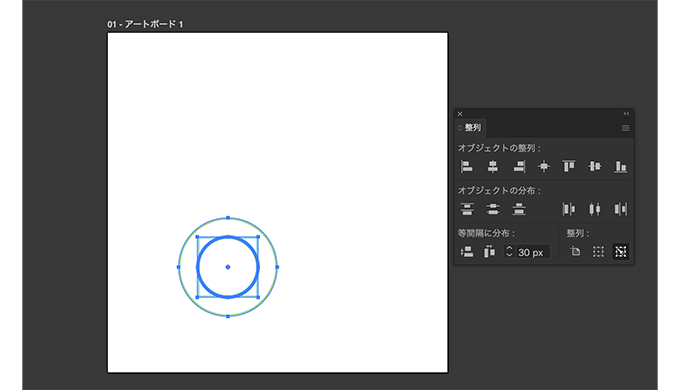
Task: Align objects to vertical bottom
Action: pyautogui.click(x=621, y=166)
